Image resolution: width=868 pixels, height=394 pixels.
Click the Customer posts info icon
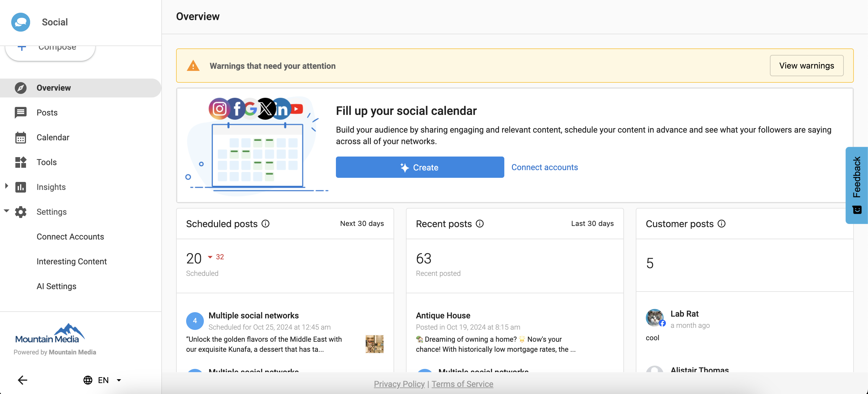pos(721,224)
